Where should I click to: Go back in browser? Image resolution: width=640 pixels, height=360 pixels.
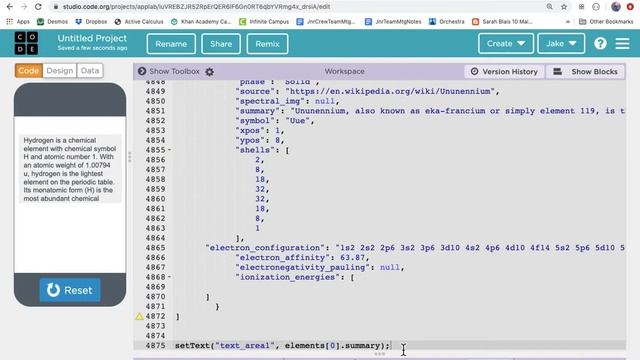click(x=9, y=7)
